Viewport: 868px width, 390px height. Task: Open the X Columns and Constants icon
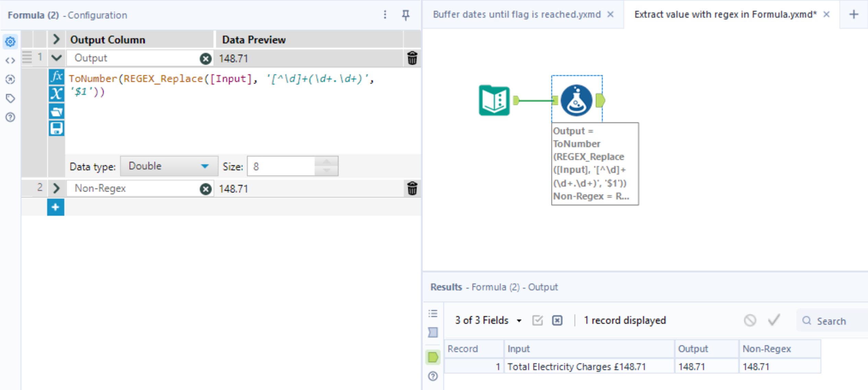tap(56, 94)
